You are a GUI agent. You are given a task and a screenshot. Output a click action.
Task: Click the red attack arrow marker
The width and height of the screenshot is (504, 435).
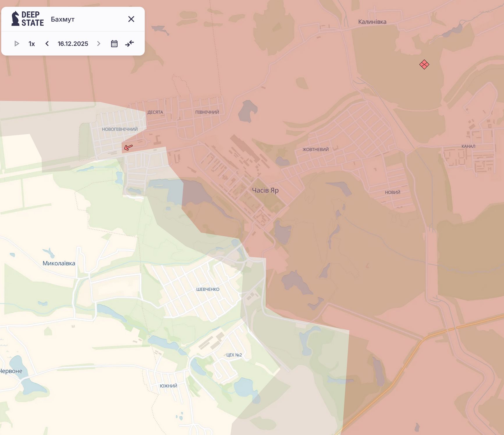(128, 147)
